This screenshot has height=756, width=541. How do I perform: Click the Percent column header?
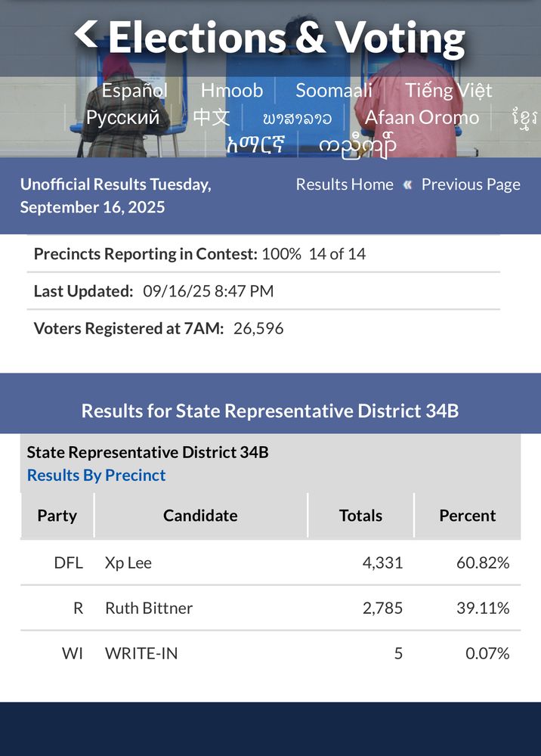click(x=467, y=516)
